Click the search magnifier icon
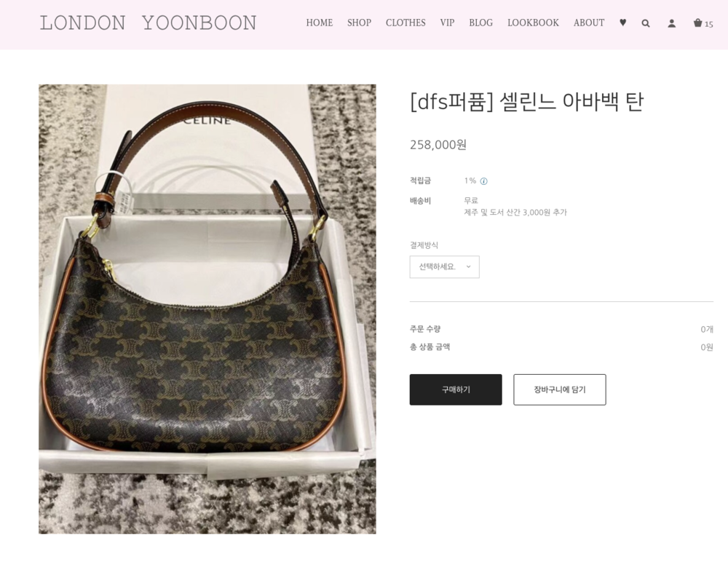 pyautogui.click(x=645, y=23)
